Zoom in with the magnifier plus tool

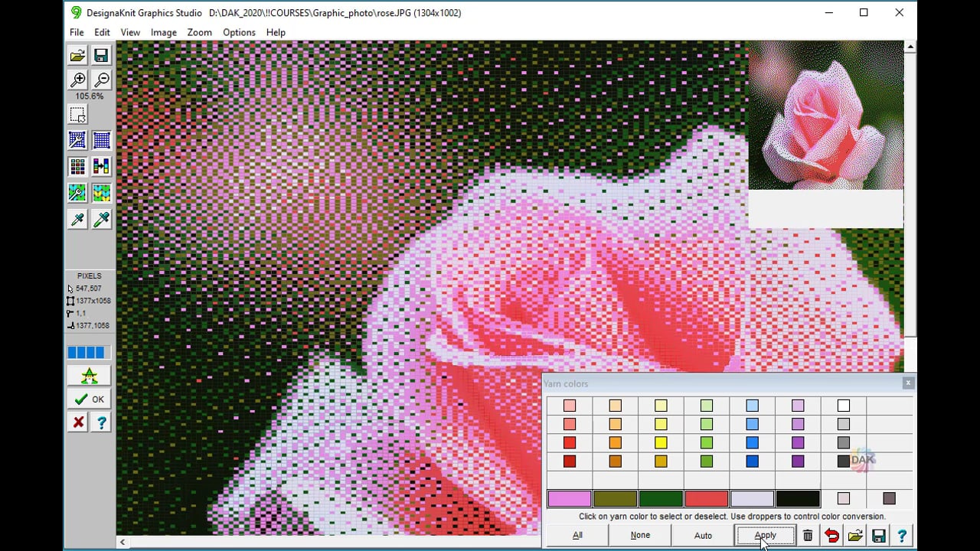click(x=77, y=80)
